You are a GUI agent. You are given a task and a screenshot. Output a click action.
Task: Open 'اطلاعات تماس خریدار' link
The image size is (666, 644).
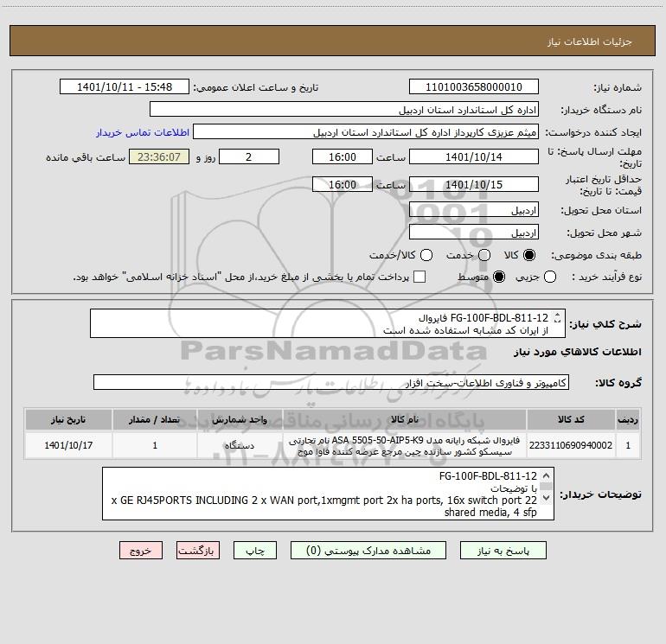(143, 132)
